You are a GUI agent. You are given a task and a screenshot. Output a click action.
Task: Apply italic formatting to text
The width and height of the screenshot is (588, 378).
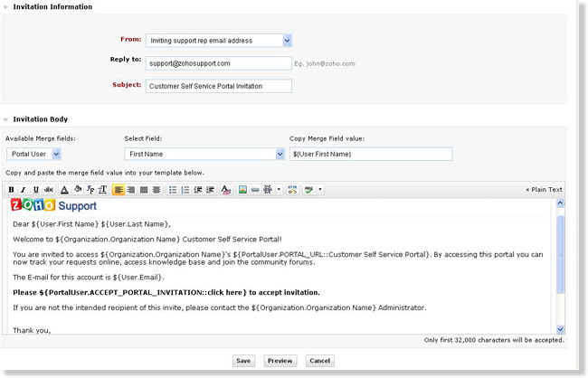coord(24,190)
